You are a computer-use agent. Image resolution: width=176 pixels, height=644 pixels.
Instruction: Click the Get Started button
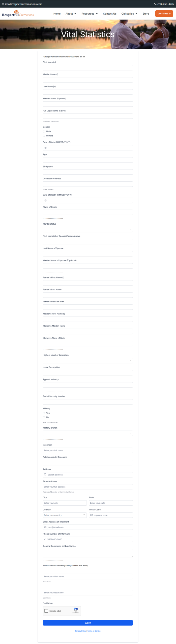click(x=164, y=14)
